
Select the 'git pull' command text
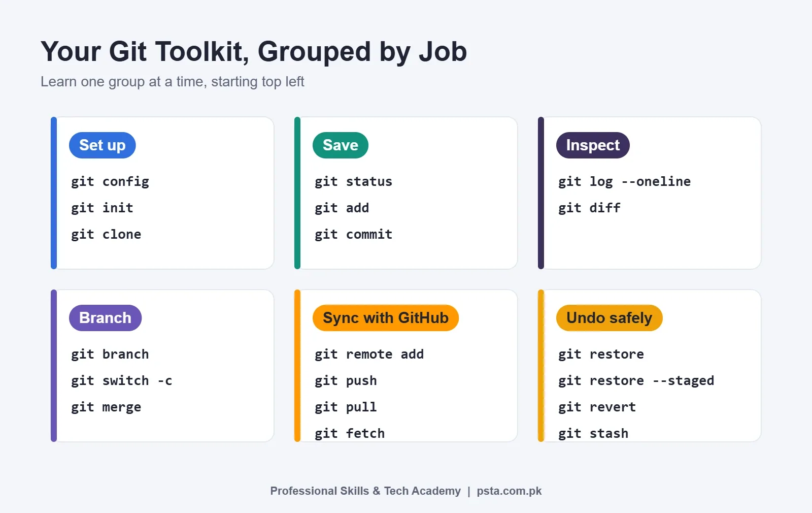coord(346,407)
